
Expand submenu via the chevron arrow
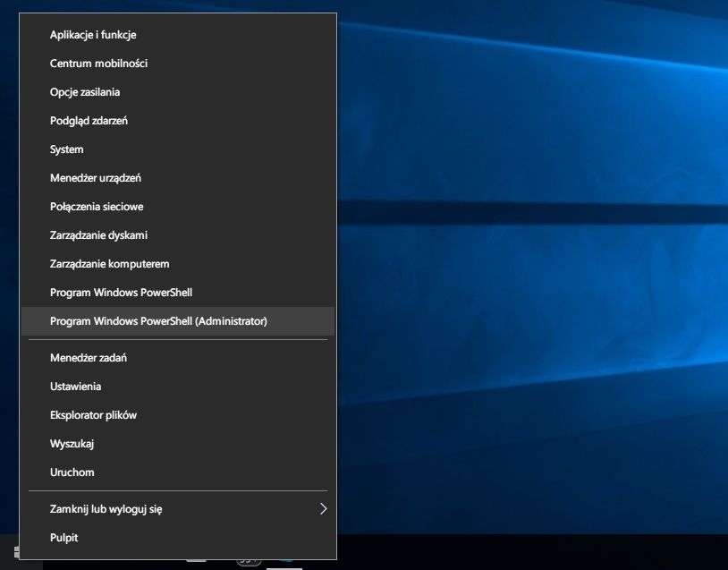(x=324, y=509)
